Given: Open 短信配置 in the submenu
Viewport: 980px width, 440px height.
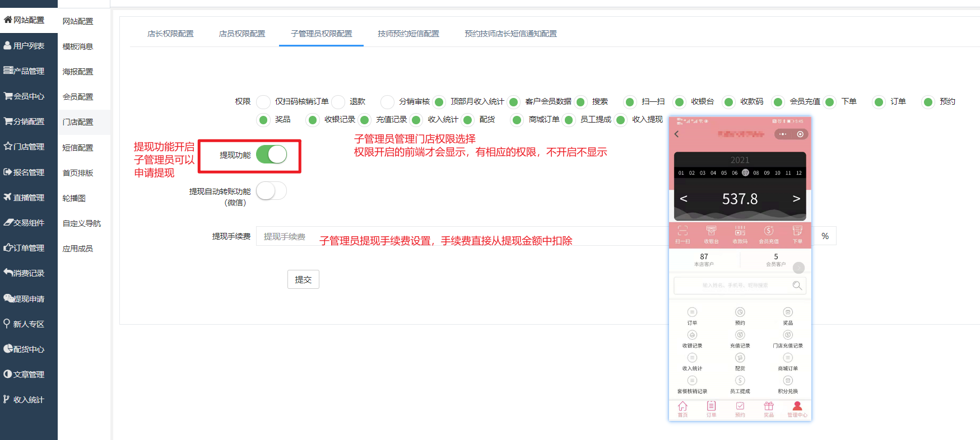Looking at the screenshot, I should tap(78, 148).
